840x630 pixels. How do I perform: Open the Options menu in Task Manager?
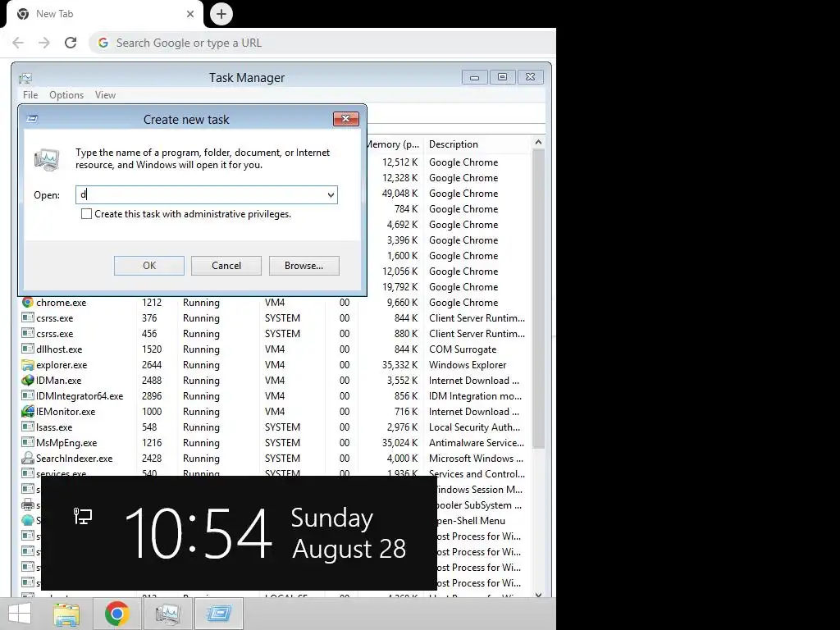66,95
